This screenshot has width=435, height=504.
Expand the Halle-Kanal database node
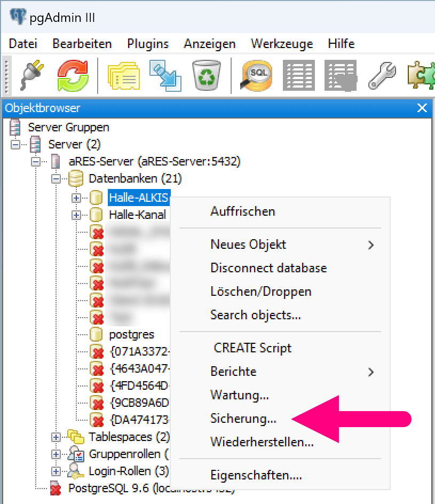[76, 215]
